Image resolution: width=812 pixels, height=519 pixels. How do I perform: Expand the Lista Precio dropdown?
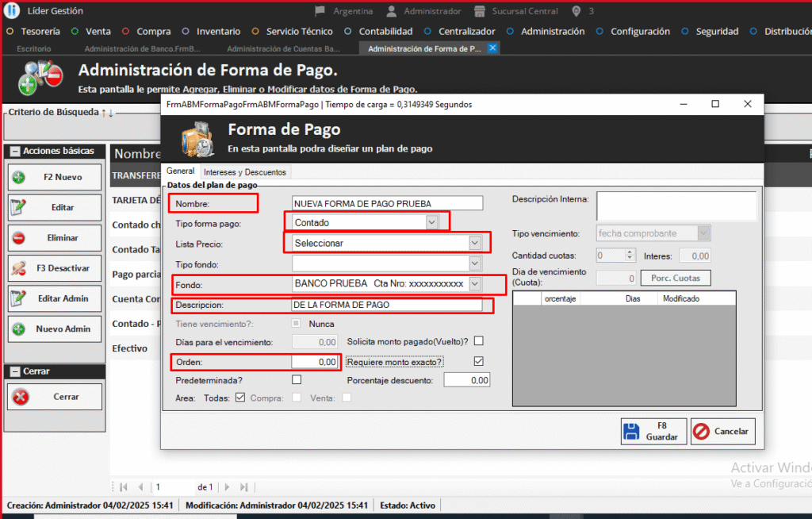pyautogui.click(x=474, y=243)
